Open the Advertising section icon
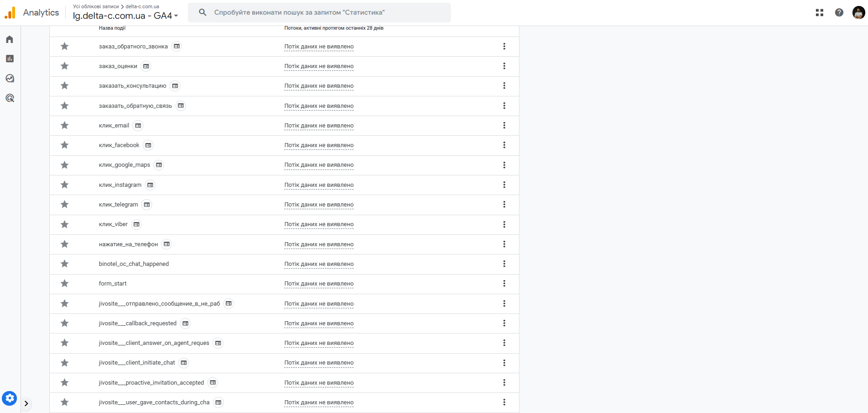Screen dimensions: 868x413 [x=10, y=98]
